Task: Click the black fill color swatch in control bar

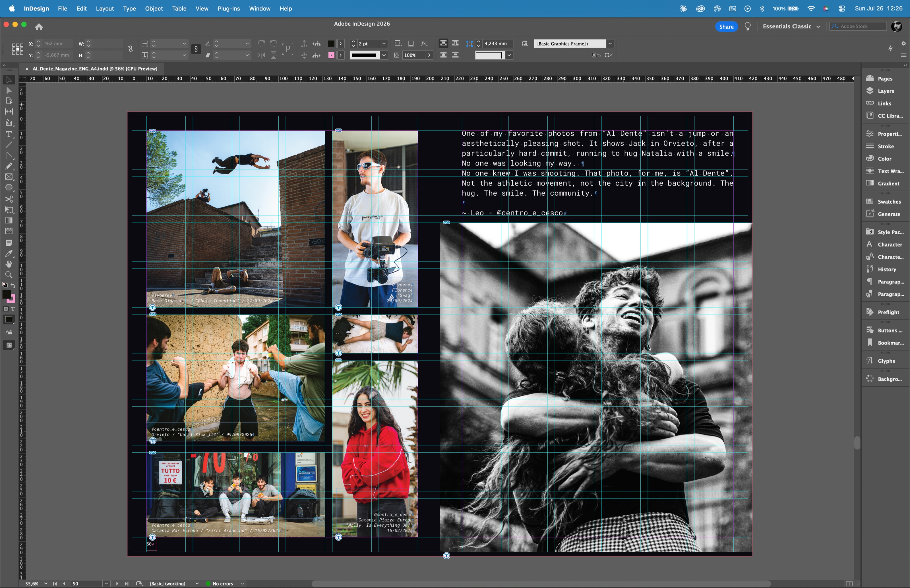Action: [x=331, y=44]
